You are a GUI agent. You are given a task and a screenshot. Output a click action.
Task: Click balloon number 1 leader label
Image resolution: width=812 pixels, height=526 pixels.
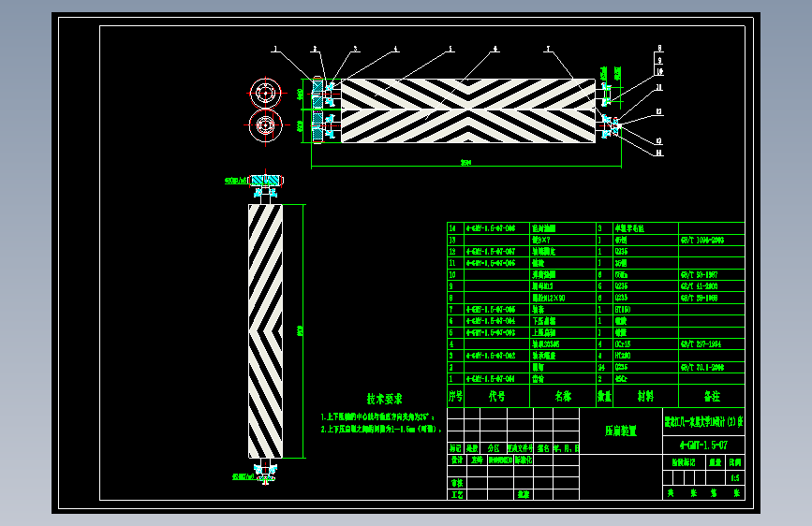pyautogui.click(x=275, y=50)
